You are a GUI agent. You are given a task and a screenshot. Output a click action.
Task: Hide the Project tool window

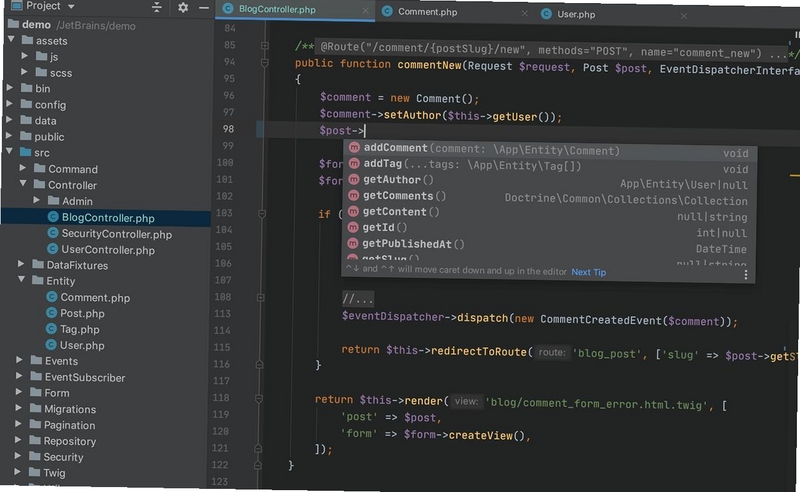[x=204, y=8]
